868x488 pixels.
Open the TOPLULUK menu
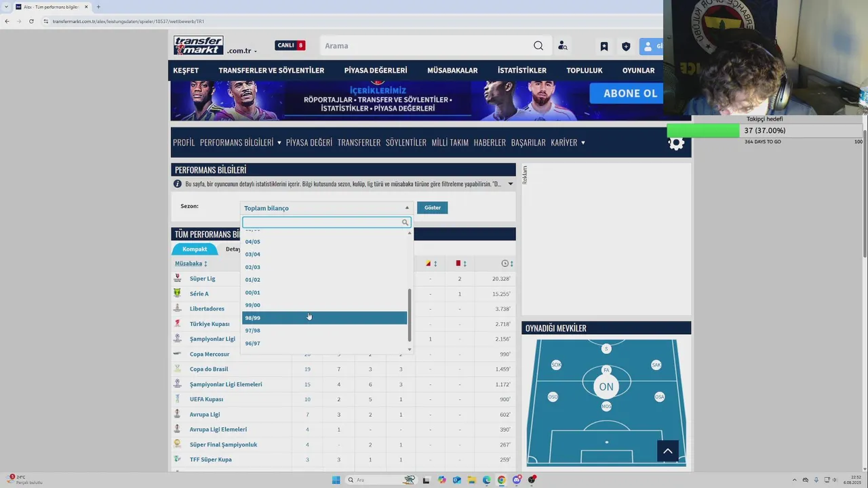click(x=585, y=70)
